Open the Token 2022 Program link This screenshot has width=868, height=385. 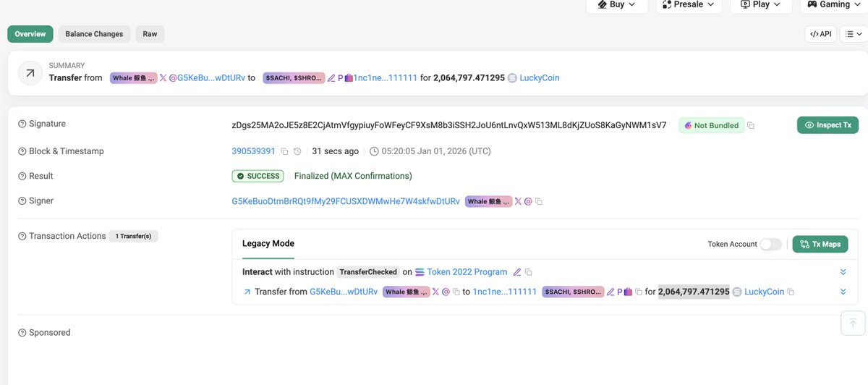click(467, 272)
